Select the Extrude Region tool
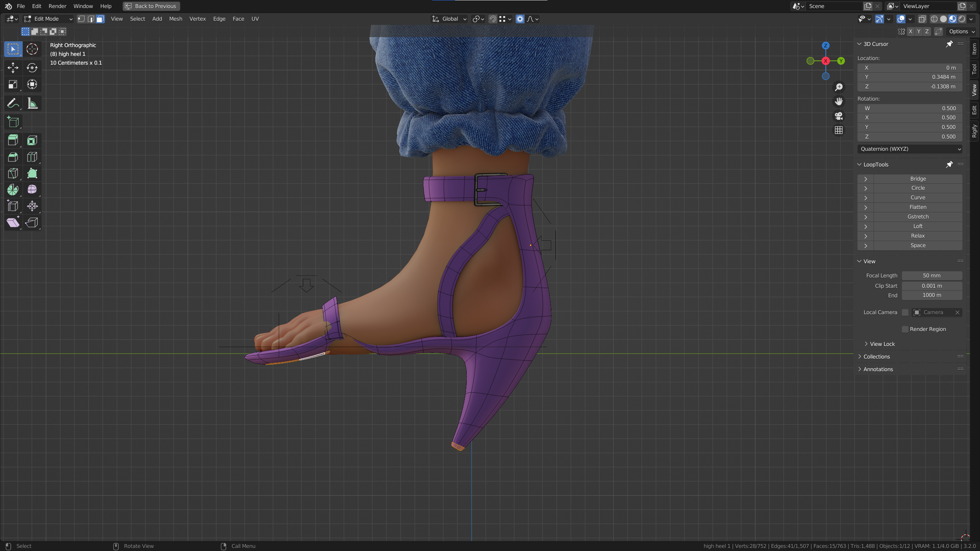 [13, 140]
